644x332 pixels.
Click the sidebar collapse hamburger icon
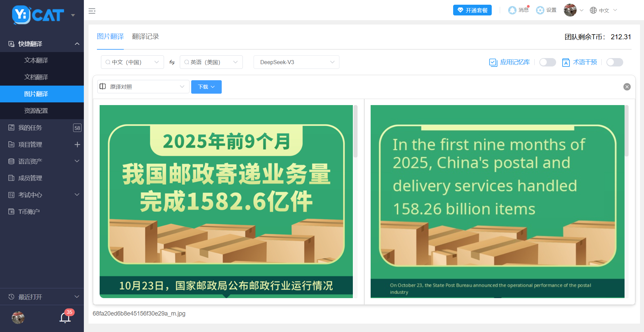click(x=92, y=11)
